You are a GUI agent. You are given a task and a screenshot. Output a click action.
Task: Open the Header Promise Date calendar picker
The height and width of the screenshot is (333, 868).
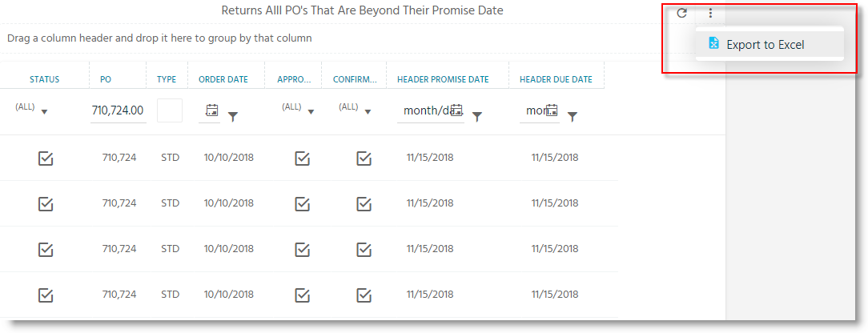click(x=456, y=110)
